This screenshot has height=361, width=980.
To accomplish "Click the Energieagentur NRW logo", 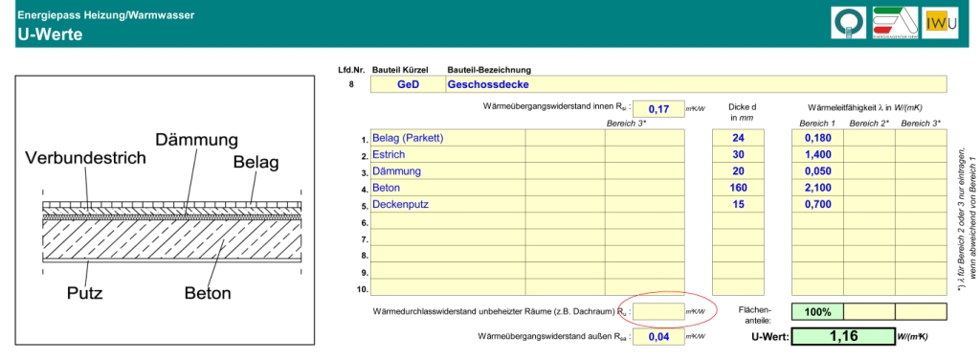I will [895, 23].
